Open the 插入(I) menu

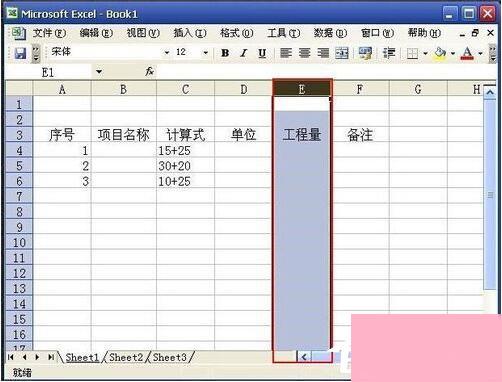coord(190,33)
